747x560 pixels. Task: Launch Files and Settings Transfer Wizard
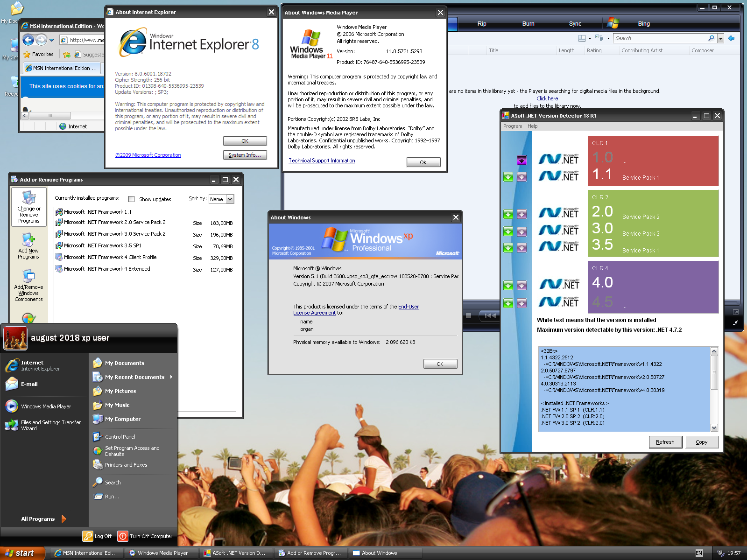[x=43, y=425]
